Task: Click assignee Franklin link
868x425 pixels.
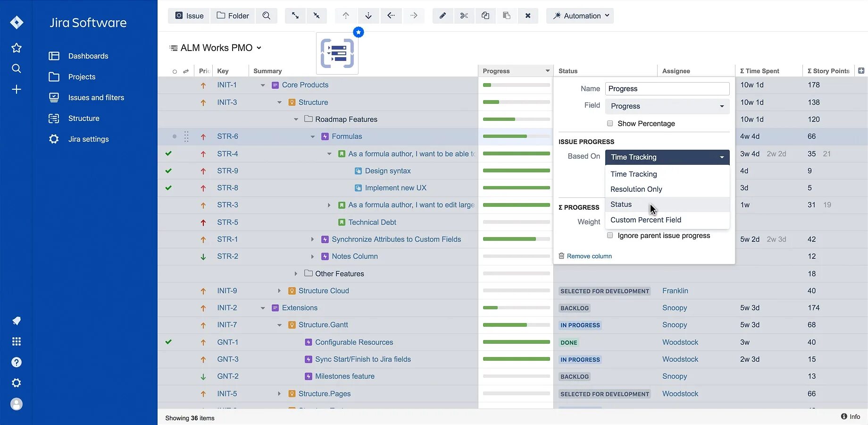Action: (x=675, y=291)
